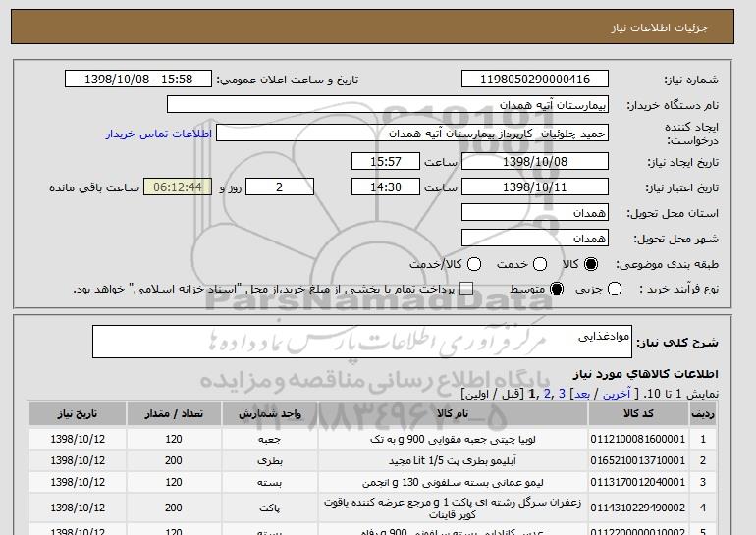Click quantity 200 in آبلیمو row
The width and height of the screenshot is (756, 535).
click(x=174, y=460)
